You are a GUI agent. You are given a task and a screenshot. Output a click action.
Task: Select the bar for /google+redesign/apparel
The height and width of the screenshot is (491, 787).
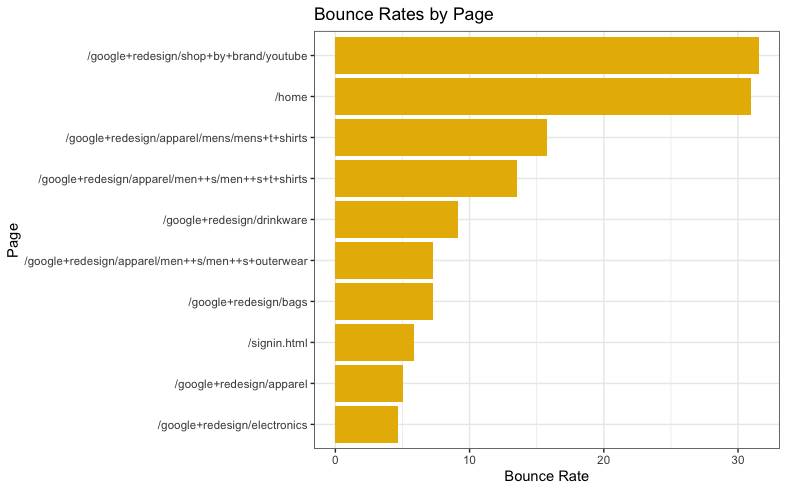coord(368,383)
